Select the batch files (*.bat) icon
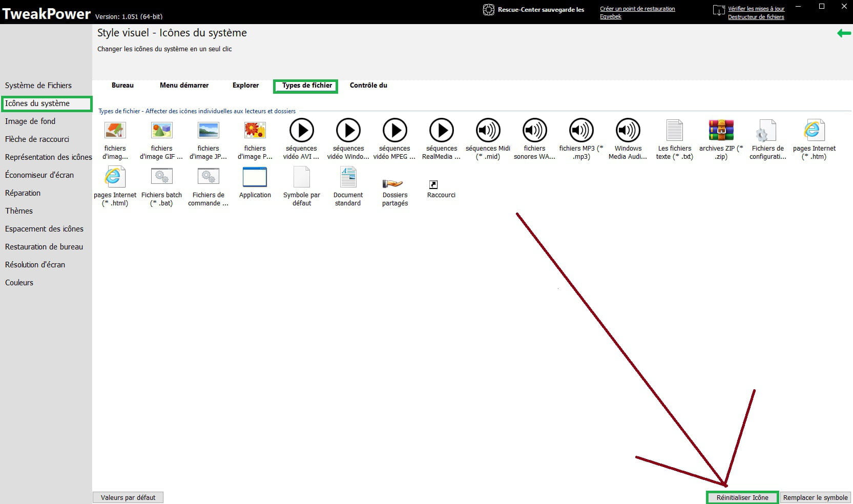Viewport: 853px width, 504px height. click(161, 177)
